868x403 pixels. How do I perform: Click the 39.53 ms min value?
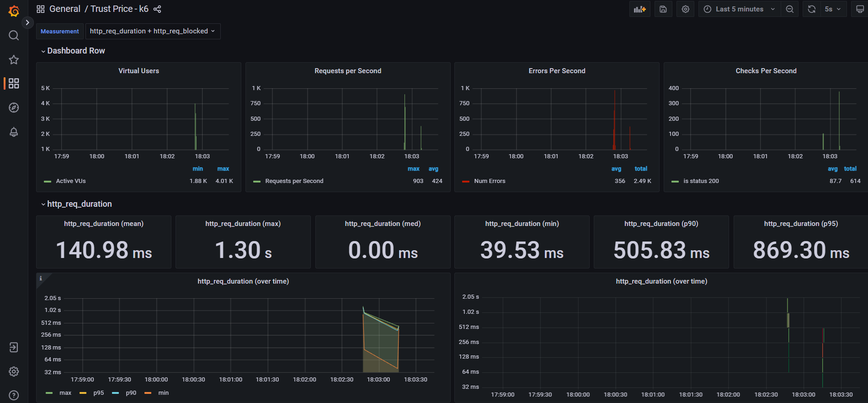pyautogui.click(x=522, y=250)
